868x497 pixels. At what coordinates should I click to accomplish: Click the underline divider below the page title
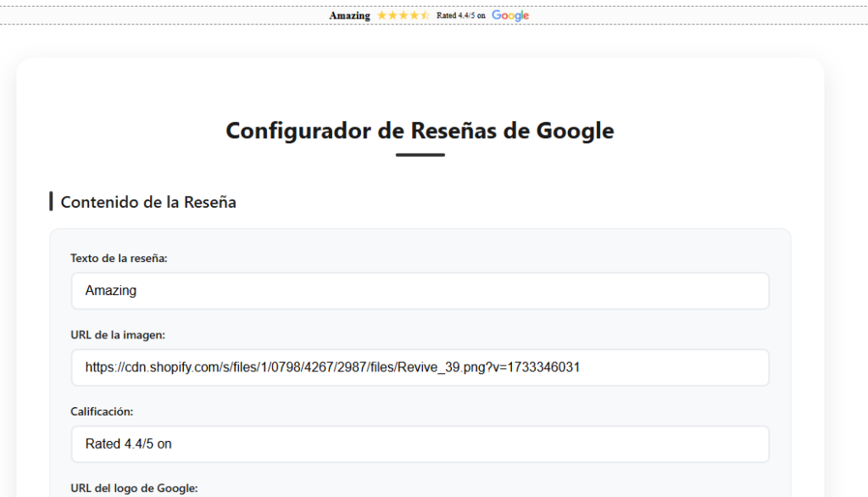point(420,154)
